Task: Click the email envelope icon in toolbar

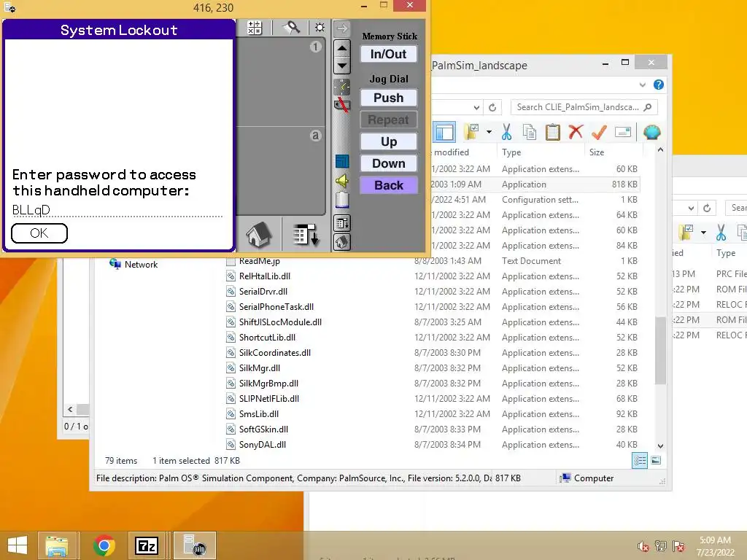Action: pos(623,132)
